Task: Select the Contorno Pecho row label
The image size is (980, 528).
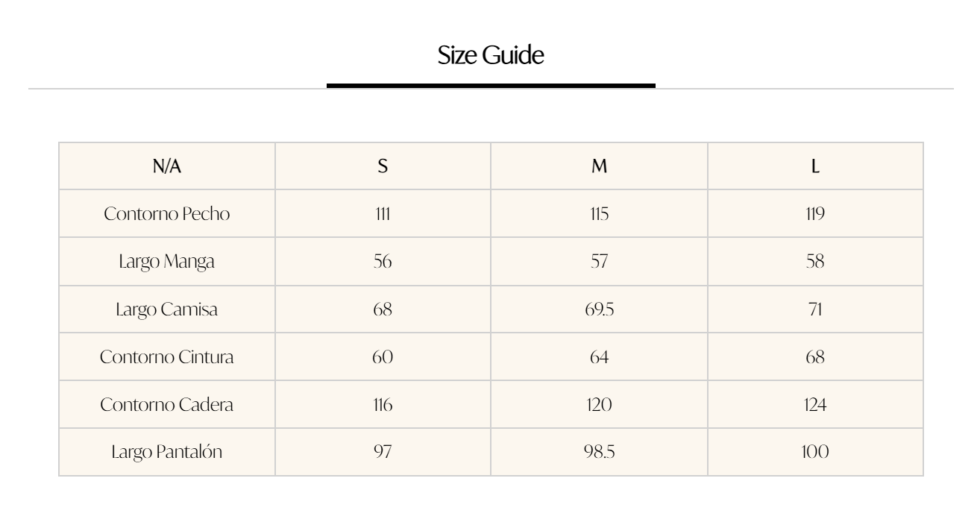Action: (x=166, y=214)
